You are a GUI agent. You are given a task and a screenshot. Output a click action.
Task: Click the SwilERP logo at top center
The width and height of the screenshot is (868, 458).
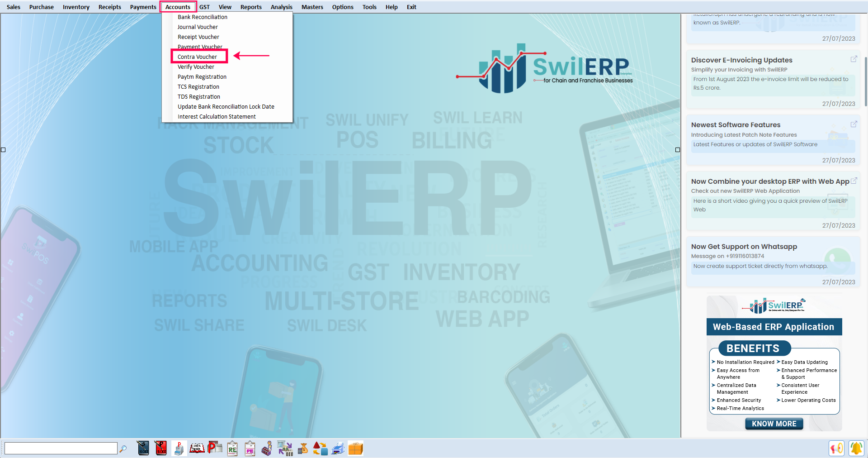click(544, 68)
